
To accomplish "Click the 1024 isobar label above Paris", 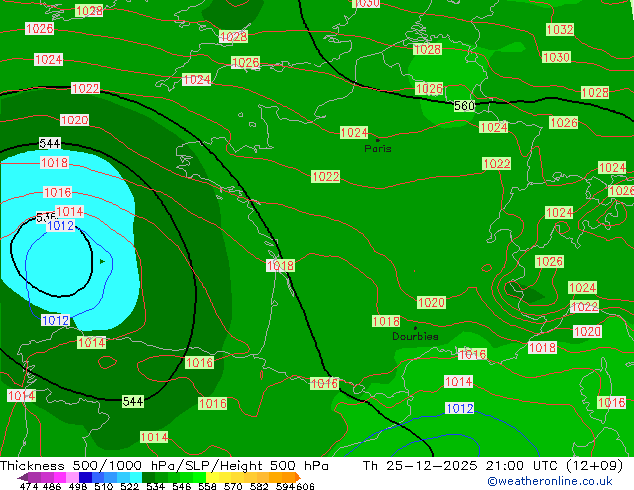I will (354, 133).
